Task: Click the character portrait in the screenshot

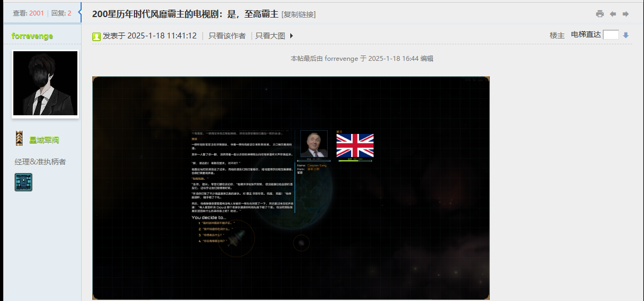Action: 314,144
